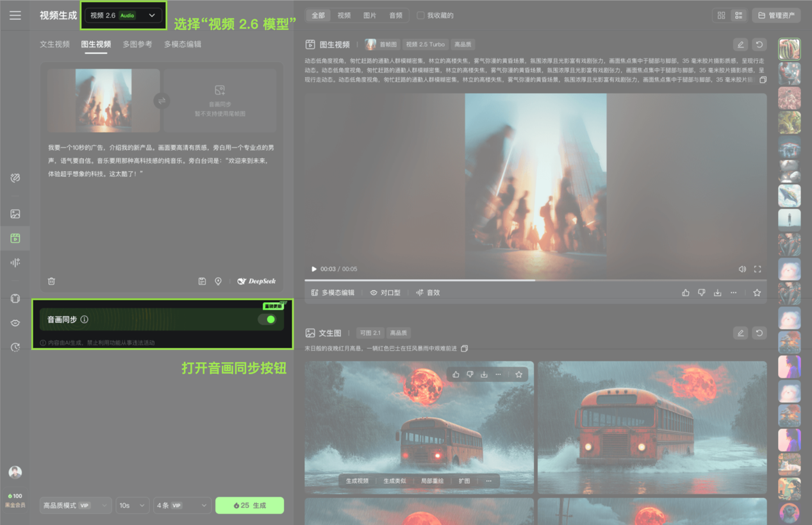Viewport: 812px width, 525px height.
Task: Select the video generation tool in the left sidebar
Action: pos(15,238)
